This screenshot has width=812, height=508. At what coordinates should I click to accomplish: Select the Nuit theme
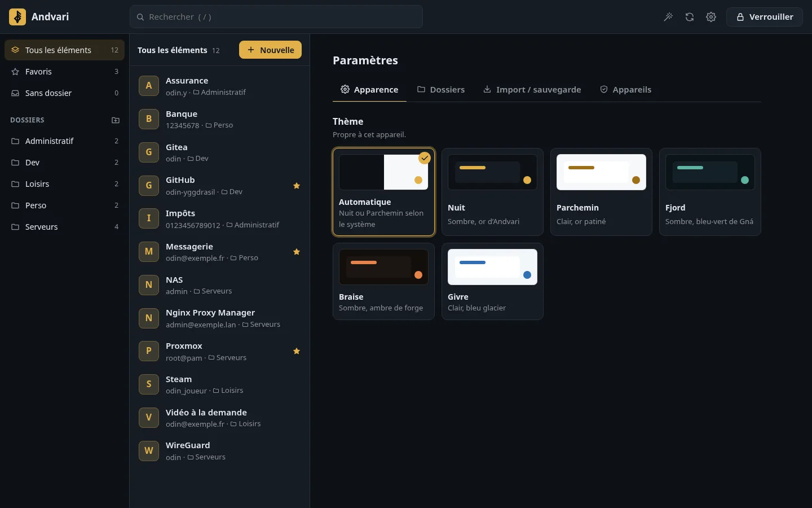tap(492, 192)
